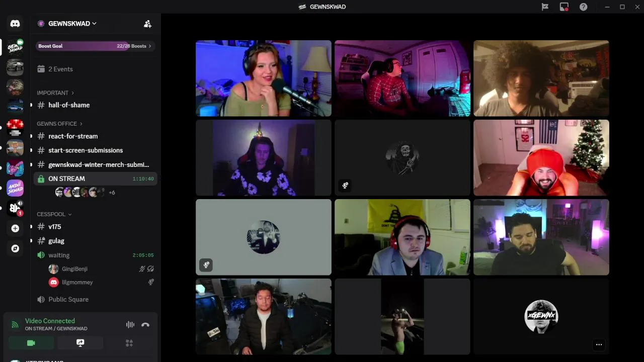Focus the man in black puffer jacket tile
The width and height of the screenshot is (644, 362).
click(264, 317)
